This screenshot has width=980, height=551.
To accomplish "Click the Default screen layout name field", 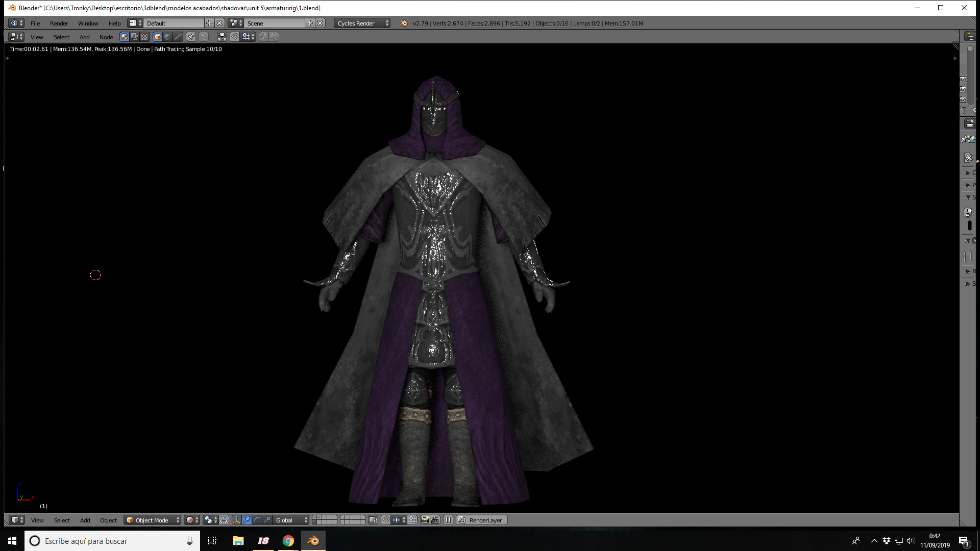I will tap(174, 23).
